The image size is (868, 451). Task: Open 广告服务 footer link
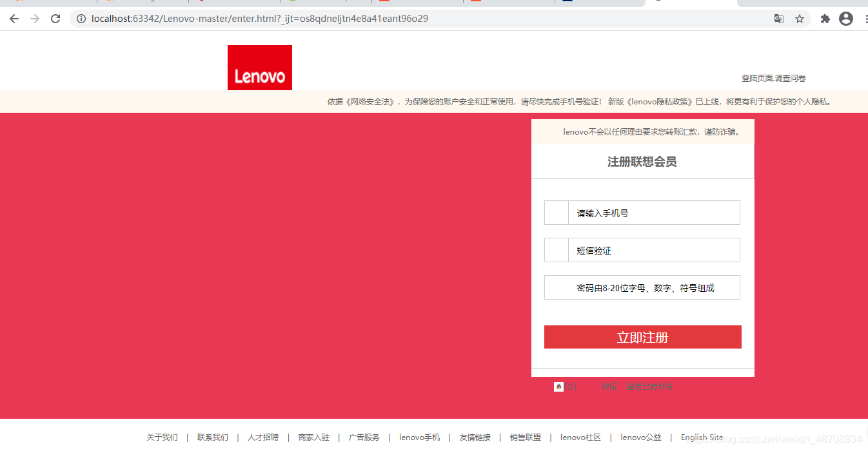[x=364, y=437]
